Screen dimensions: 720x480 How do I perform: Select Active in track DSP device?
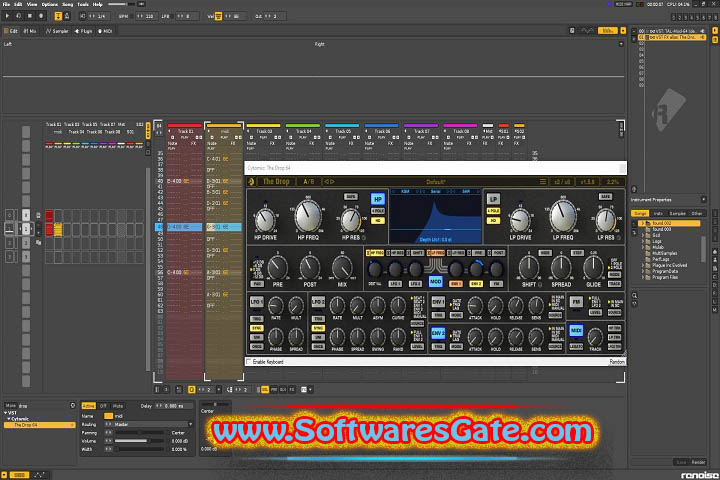[x=88, y=406]
